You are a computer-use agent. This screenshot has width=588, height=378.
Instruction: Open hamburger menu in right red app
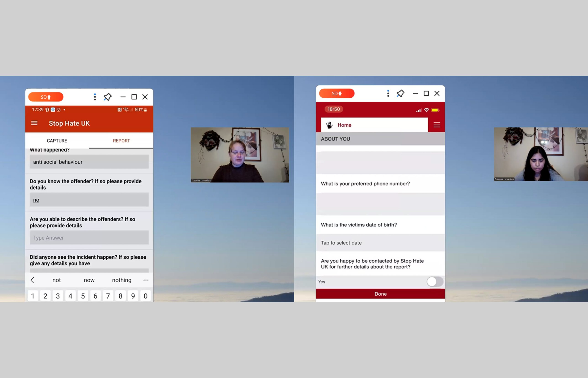click(437, 125)
